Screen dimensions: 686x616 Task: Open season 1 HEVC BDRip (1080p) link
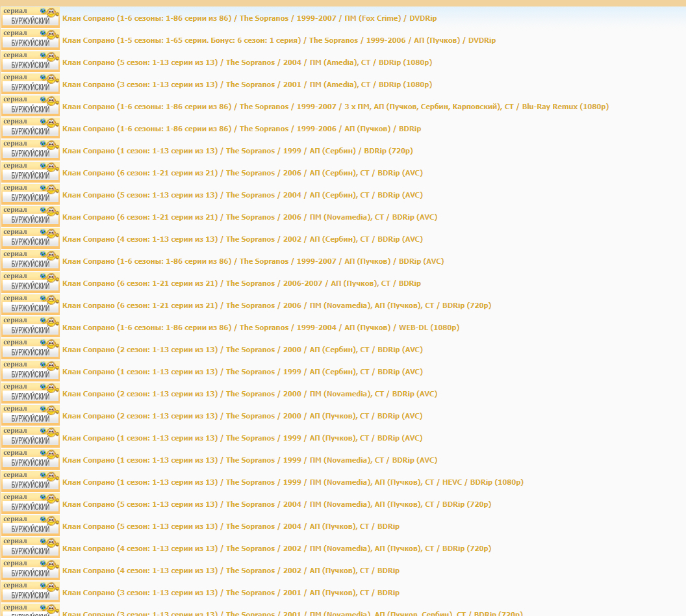(x=293, y=482)
